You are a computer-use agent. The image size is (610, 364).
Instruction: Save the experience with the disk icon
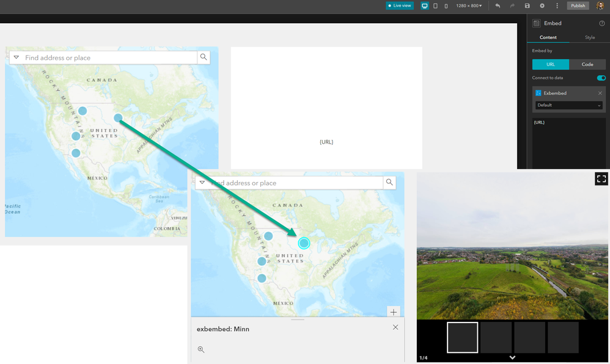pos(527,6)
